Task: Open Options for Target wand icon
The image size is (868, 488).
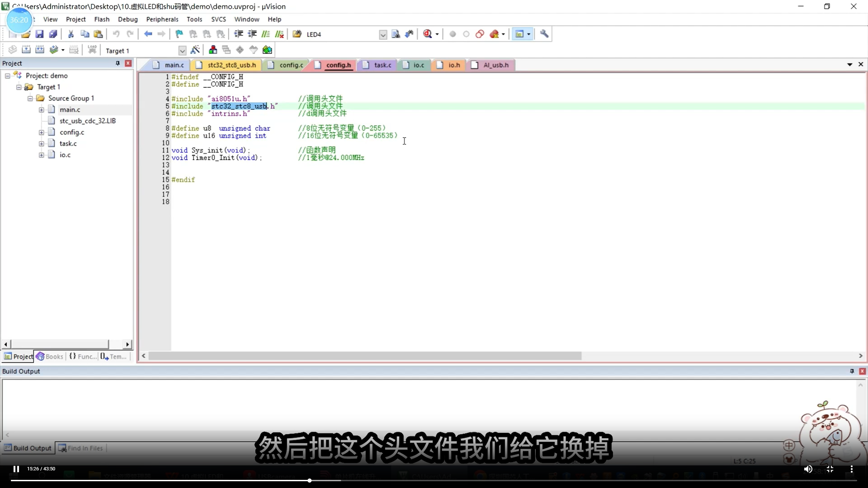Action: pos(196,50)
